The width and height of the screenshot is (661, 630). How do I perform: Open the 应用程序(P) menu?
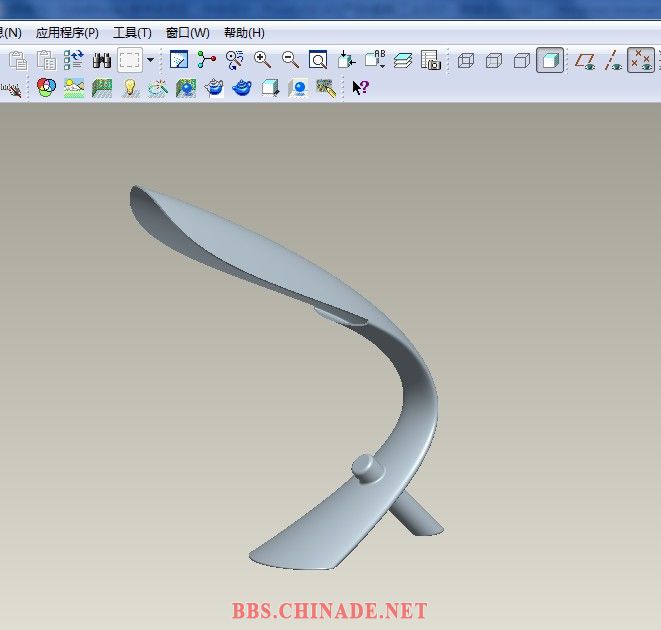[x=67, y=33]
